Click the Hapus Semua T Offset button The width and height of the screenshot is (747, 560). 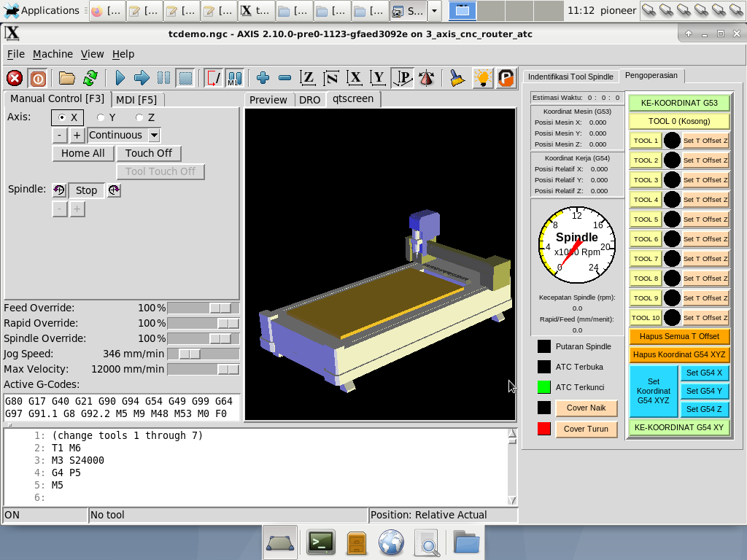point(678,337)
